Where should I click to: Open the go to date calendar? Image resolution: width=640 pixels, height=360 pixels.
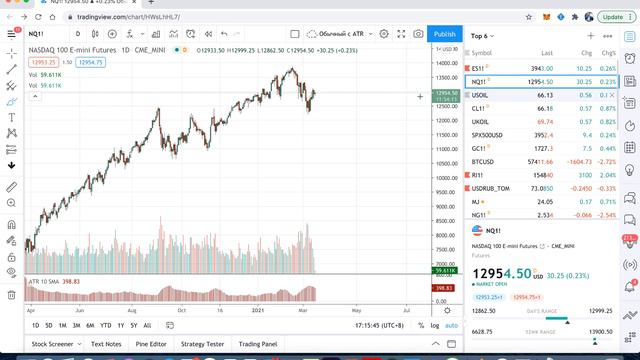tap(170, 325)
